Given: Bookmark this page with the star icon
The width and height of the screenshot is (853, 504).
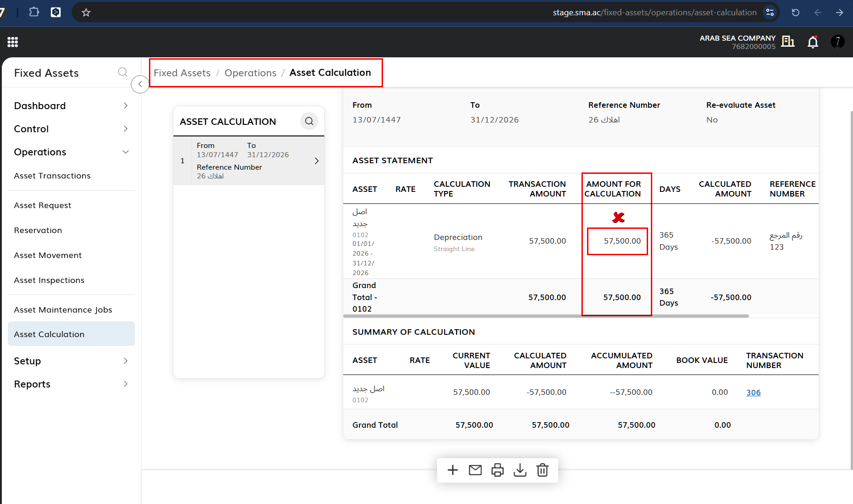Looking at the screenshot, I should pyautogui.click(x=86, y=12).
